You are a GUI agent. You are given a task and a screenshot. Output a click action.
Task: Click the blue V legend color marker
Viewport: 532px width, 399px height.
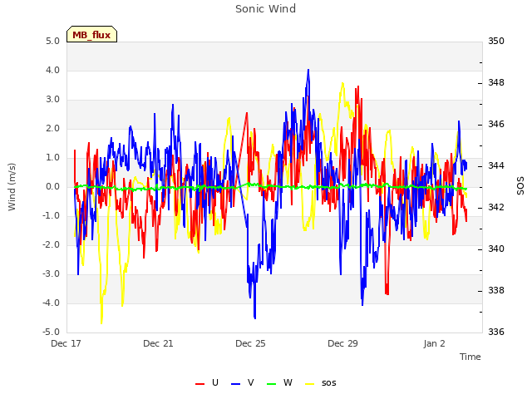point(235,384)
